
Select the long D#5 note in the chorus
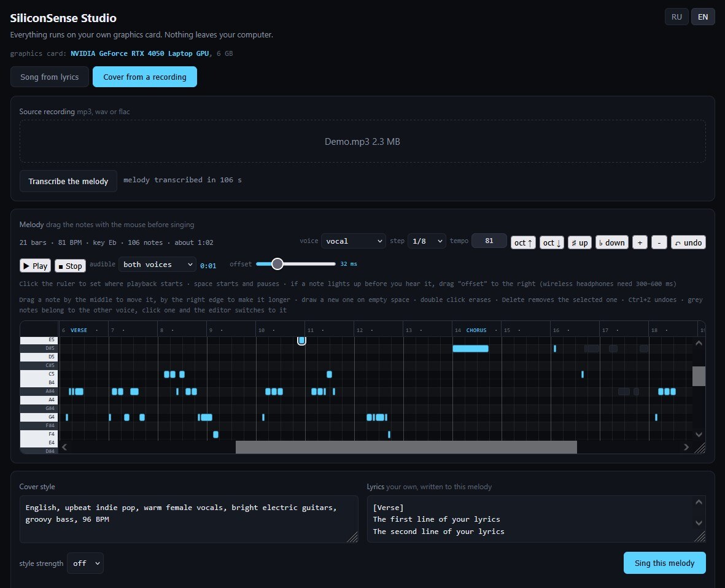(x=470, y=349)
